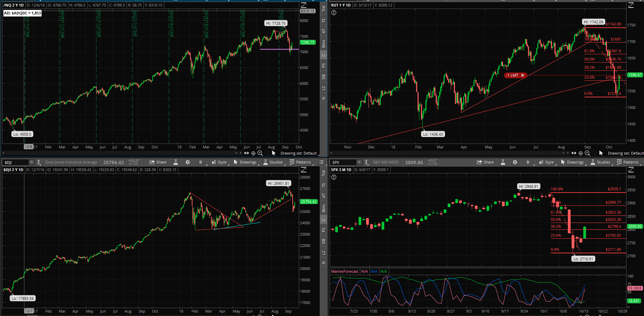Image resolution: width=644 pixels, height=316 pixels.
Task: Click price-axis auto-scale icon of the RUT chart
Action: (x=631, y=5)
